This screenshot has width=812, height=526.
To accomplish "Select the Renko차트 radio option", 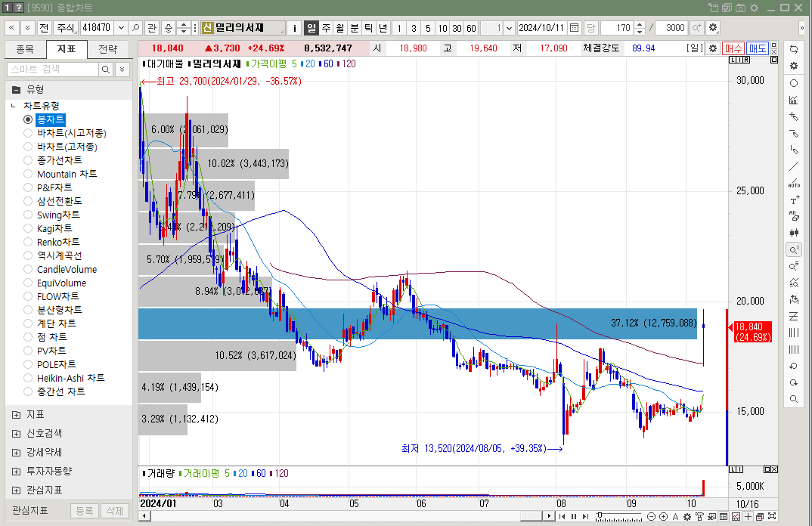I will click(x=28, y=242).
